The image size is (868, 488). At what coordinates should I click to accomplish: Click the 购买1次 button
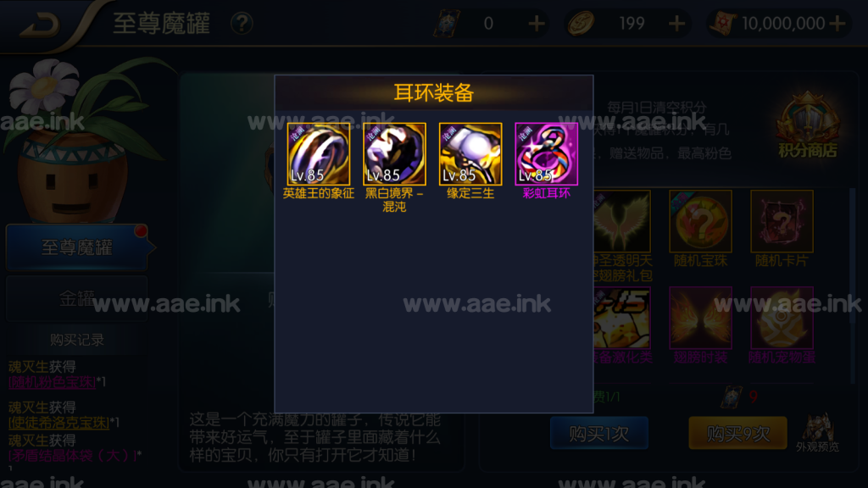point(599,433)
